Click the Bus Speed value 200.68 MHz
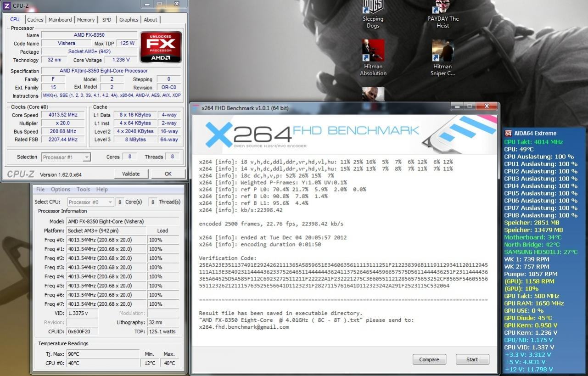This screenshot has height=376, width=588. pos(63,131)
